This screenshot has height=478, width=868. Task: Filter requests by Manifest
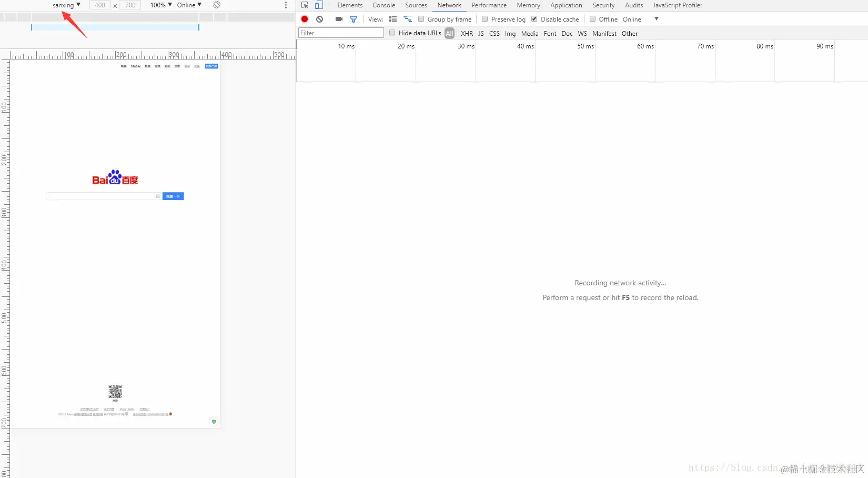604,33
